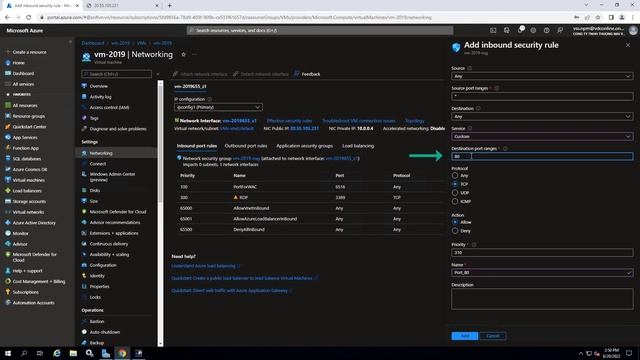Open Application security groups tab
640x360 pixels.
click(x=304, y=146)
